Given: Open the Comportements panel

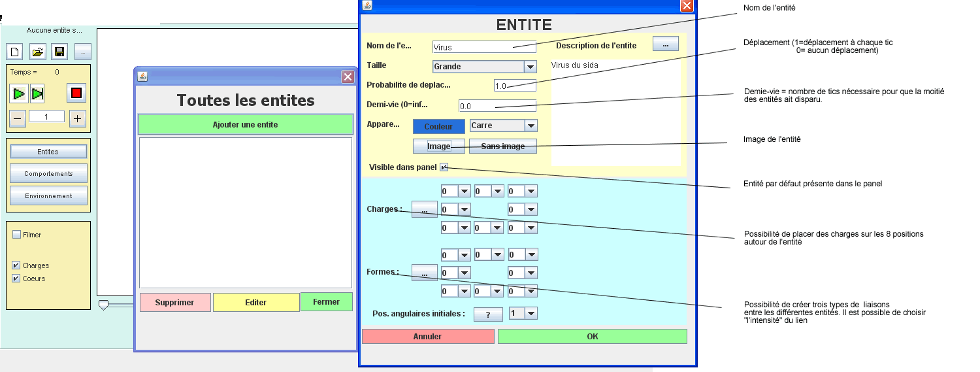Looking at the screenshot, I should coord(48,174).
